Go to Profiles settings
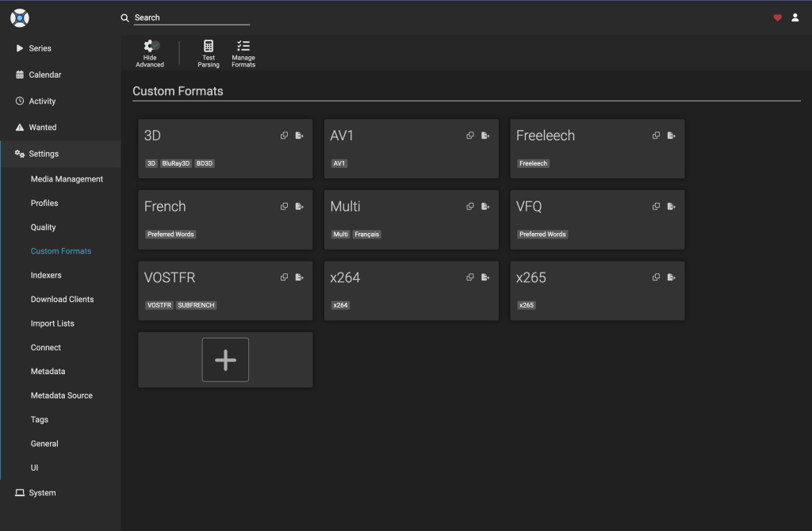This screenshot has height=531, width=812. click(x=44, y=203)
